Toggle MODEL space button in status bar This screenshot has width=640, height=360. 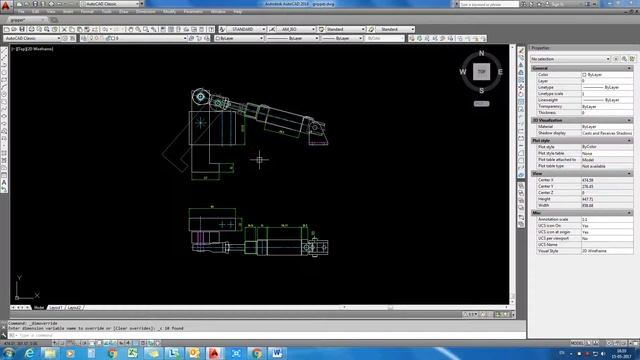577,343
